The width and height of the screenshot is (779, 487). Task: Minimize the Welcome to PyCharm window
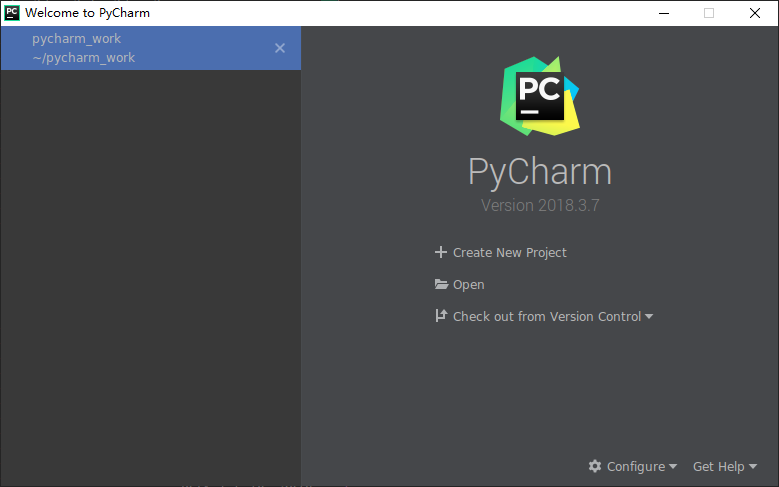664,13
